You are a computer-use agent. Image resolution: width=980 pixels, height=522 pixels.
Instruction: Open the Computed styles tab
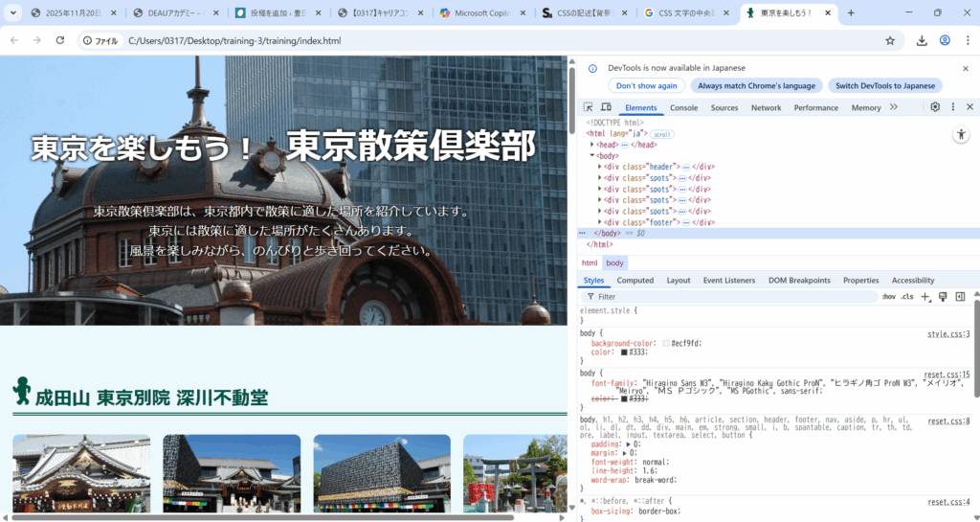coord(635,281)
